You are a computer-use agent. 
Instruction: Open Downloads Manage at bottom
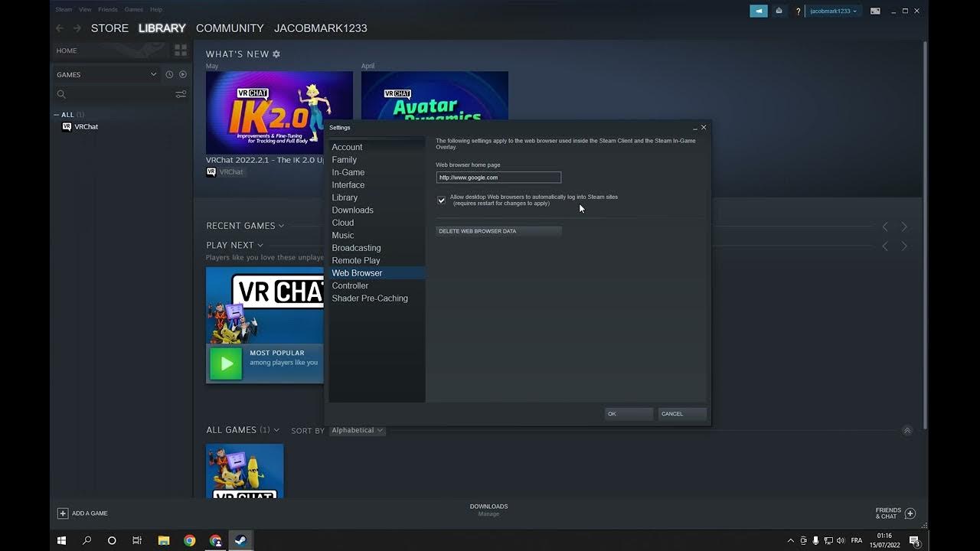[488, 510]
